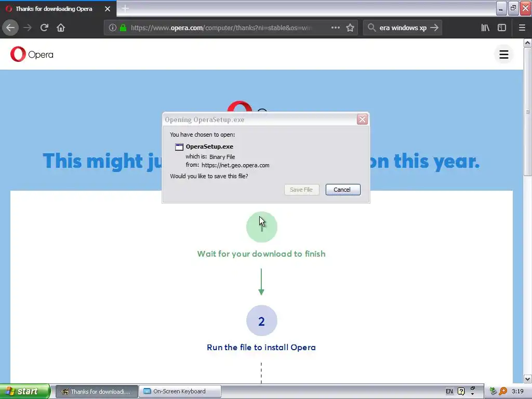Click the page scrollbar up arrow
Screen dimensions: 532x399
(527, 43)
